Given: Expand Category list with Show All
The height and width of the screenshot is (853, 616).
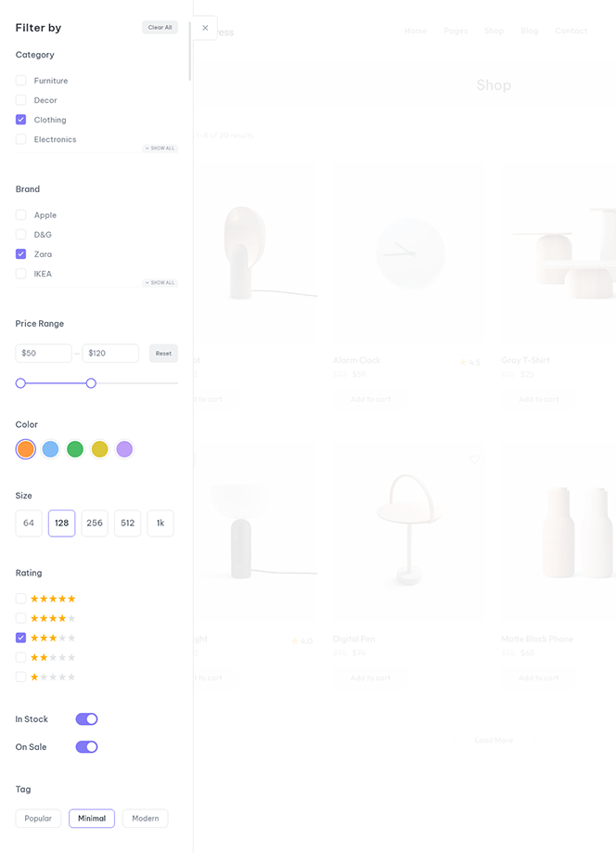Looking at the screenshot, I should click(160, 149).
